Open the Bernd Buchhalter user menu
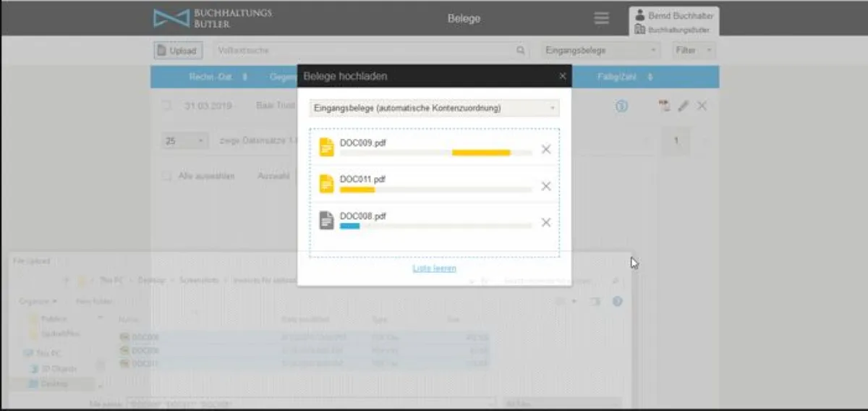This screenshot has width=868, height=411. (x=673, y=22)
